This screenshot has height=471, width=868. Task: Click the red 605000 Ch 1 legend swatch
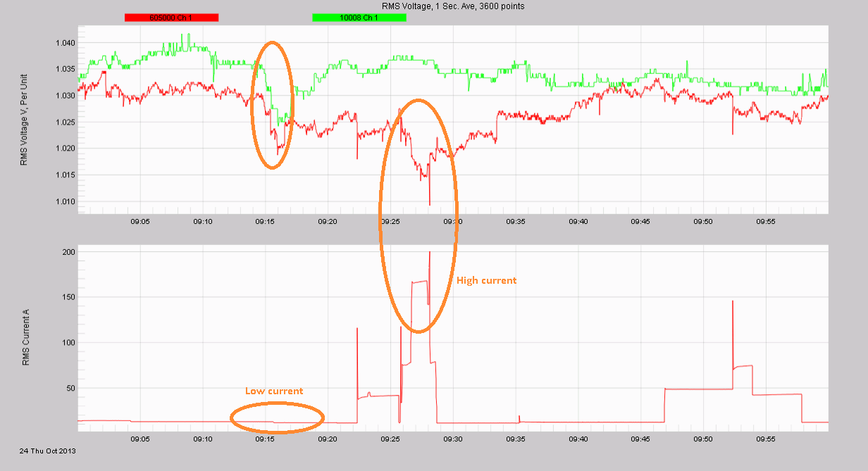pos(171,18)
